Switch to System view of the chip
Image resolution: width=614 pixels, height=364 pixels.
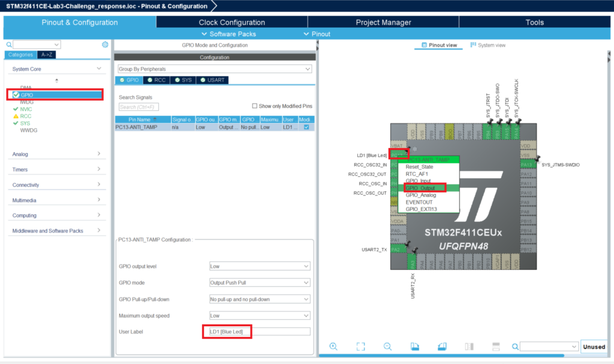click(x=487, y=45)
